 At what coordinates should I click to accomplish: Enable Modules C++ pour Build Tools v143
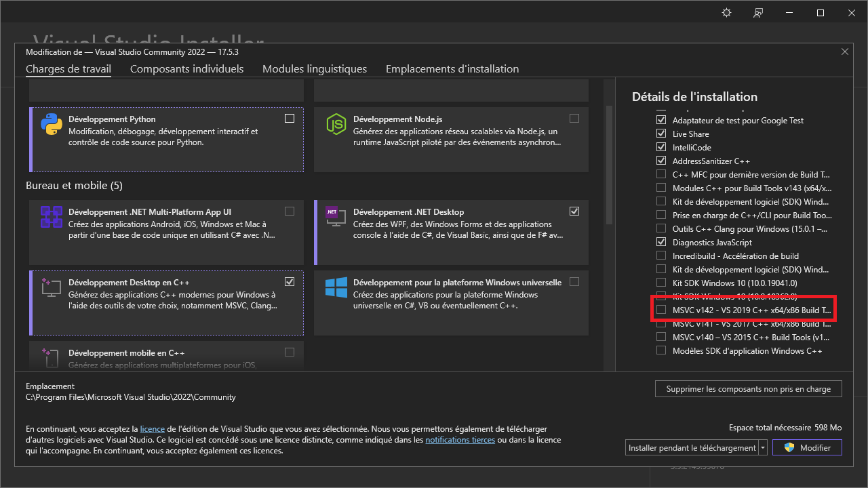tap(661, 188)
